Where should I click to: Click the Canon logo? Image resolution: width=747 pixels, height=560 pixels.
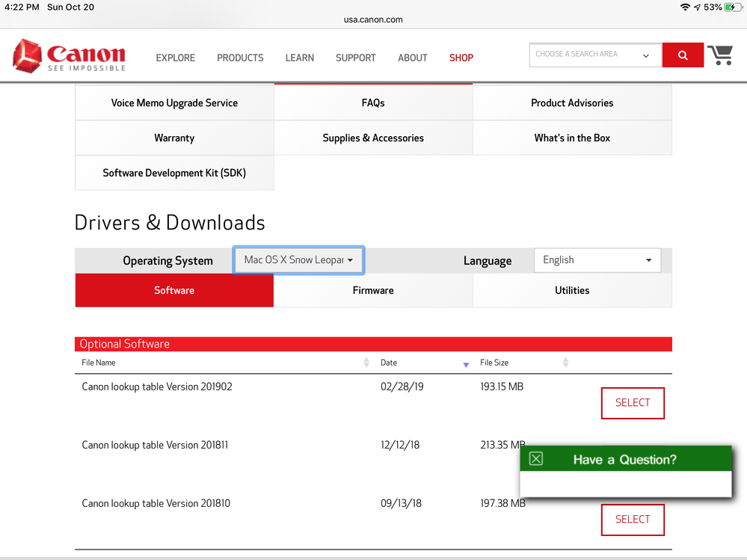pos(69,56)
